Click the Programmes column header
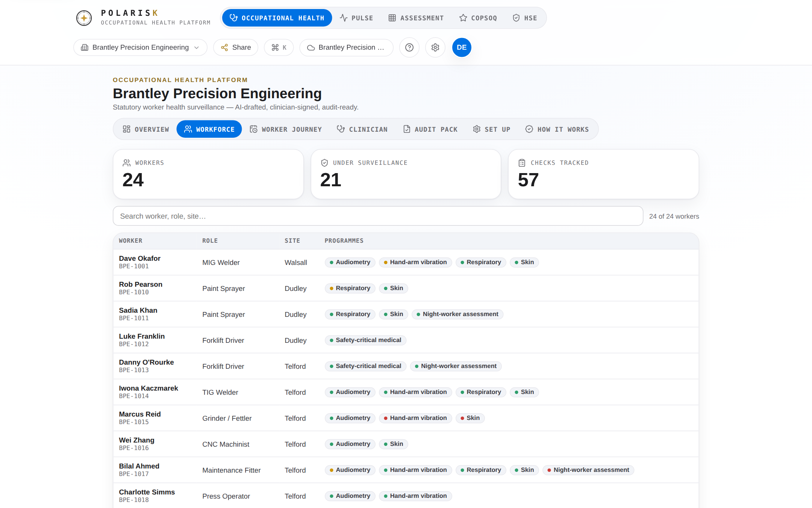This screenshot has width=812, height=508. [344, 241]
